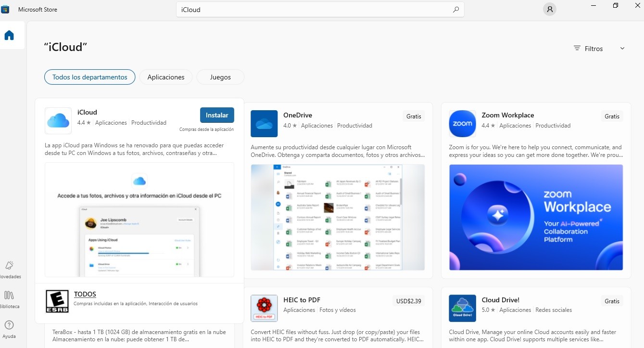Click the Filtros label
Viewport: 644px width, 348px height.
click(x=593, y=49)
